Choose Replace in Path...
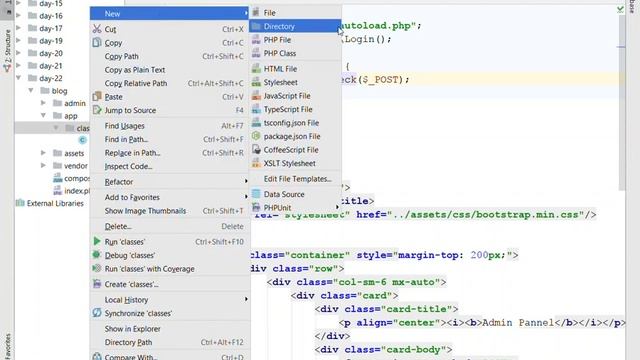This screenshot has width=640, height=360. tap(170, 153)
